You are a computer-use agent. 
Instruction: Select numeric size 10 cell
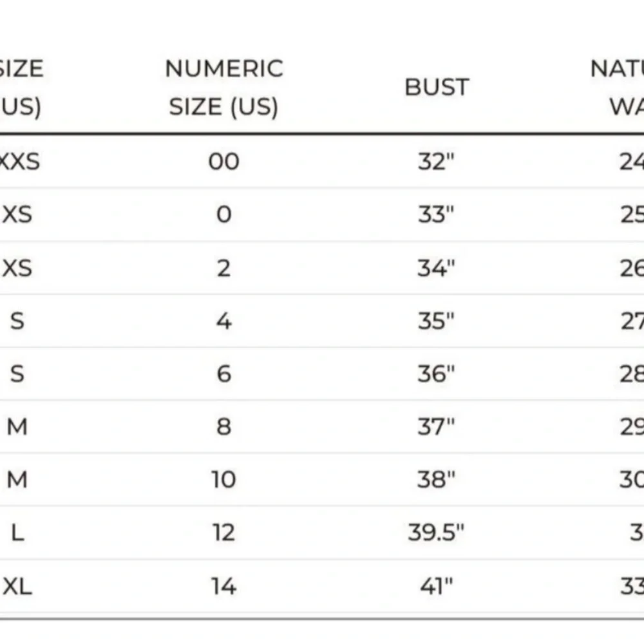tap(224, 479)
